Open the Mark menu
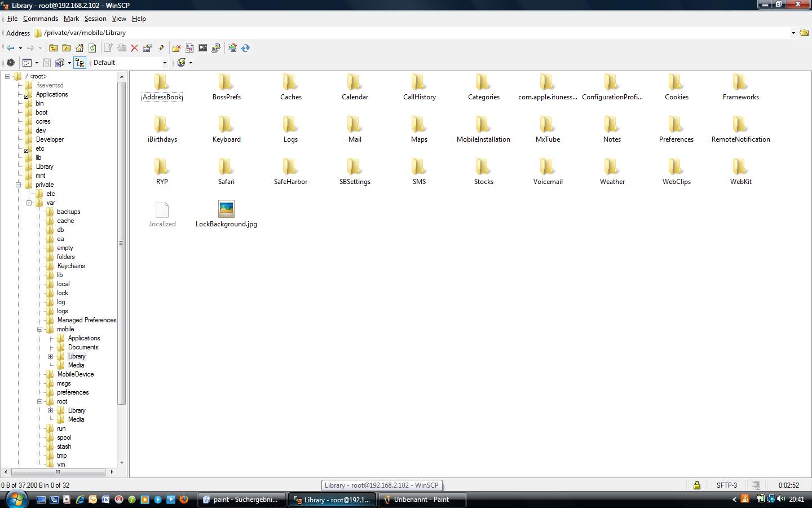812x508 pixels. click(x=71, y=19)
